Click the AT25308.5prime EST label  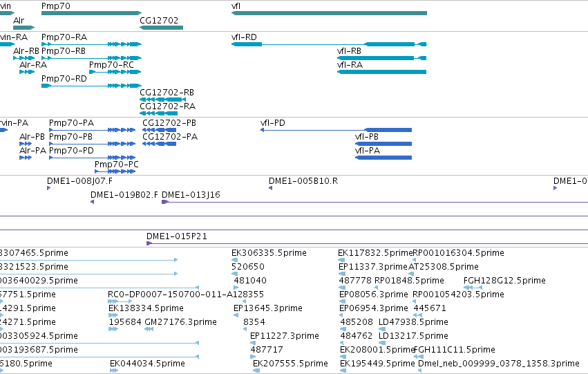click(444, 267)
